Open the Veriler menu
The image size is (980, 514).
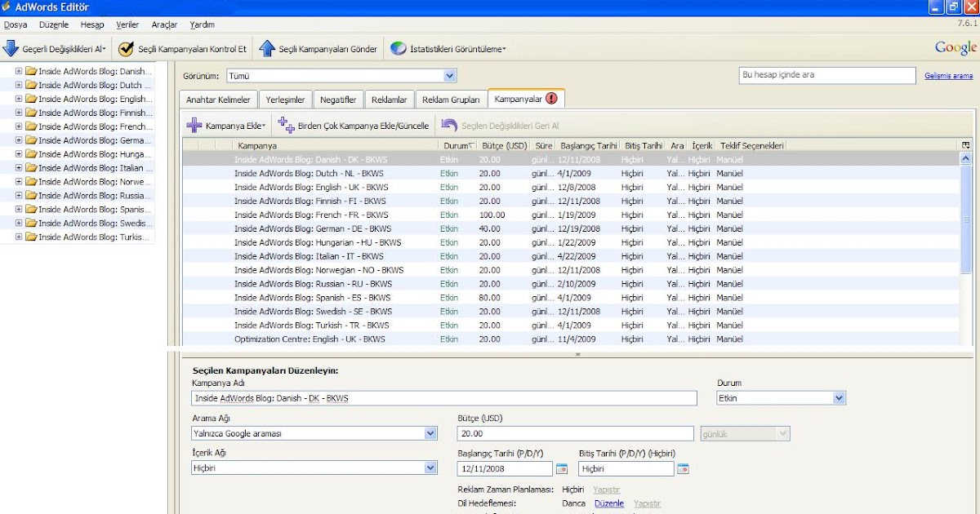[127, 24]
